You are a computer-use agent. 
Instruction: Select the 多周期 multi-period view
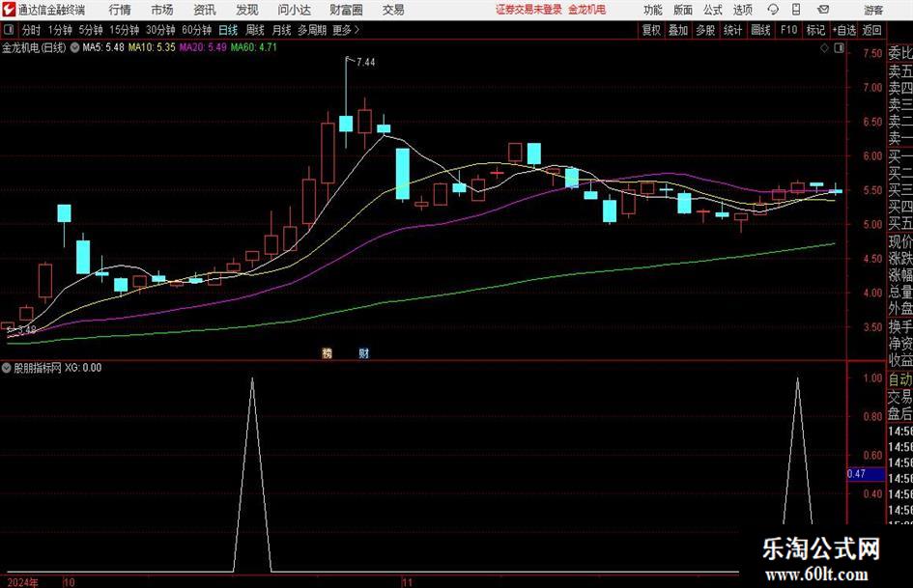pyautogui.click(x=312, y=30)
